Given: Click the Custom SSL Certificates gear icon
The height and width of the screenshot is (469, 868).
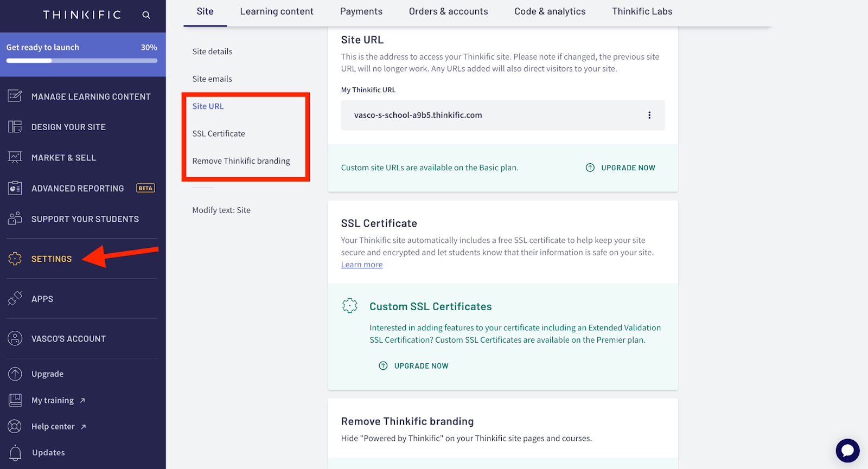Looking at the screenshot, I should click(350, 306).
